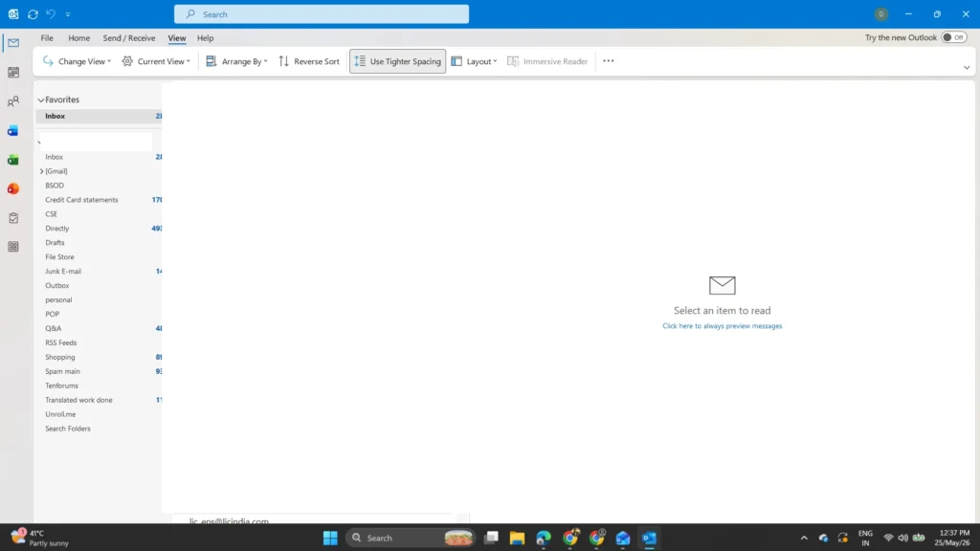
Task: Select the View tab
Action: pyautogui.click(x=177, y=38)
